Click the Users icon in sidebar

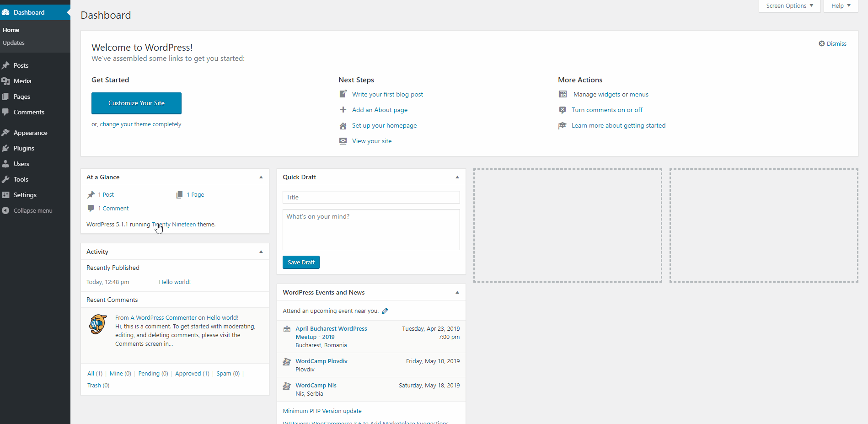click(5, 164)
